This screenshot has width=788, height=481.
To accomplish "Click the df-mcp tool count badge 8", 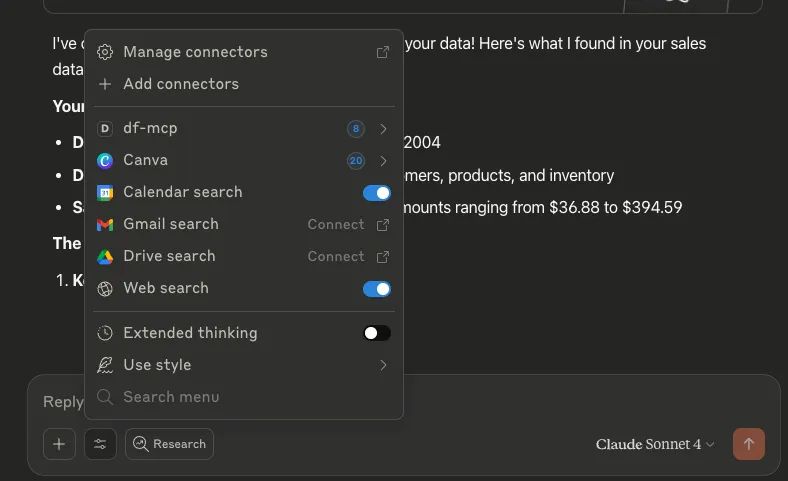I will point(356,129).
